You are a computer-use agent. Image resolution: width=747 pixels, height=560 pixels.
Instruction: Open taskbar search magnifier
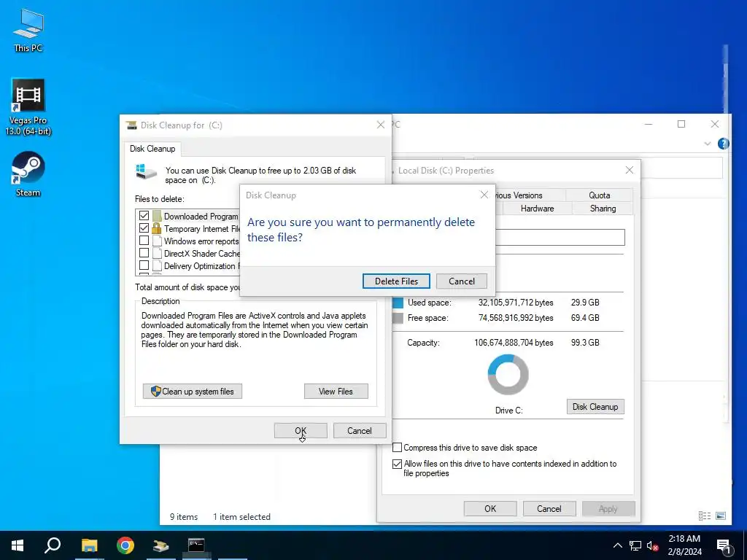53,545
